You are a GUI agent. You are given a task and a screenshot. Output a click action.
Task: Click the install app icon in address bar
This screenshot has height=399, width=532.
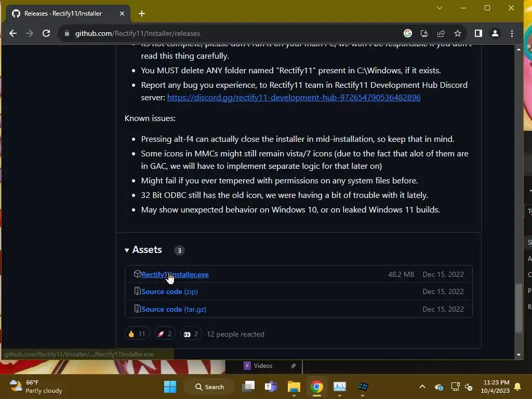[424, 33]
